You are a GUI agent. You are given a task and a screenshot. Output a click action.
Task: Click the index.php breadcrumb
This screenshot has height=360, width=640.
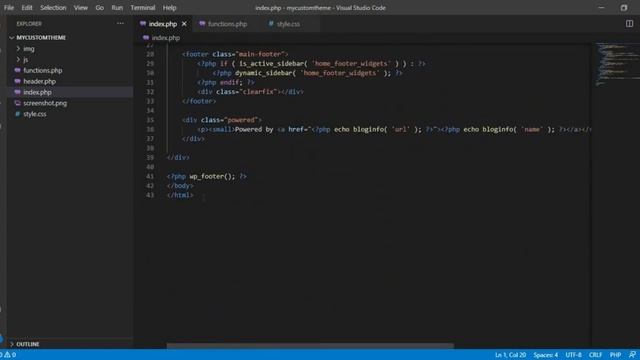165,38
